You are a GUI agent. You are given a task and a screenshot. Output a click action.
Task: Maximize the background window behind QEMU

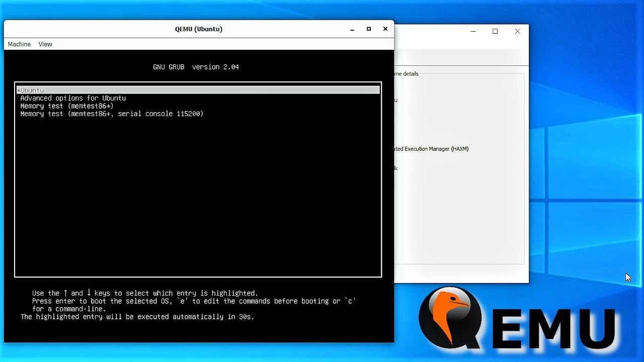(495, 31)
